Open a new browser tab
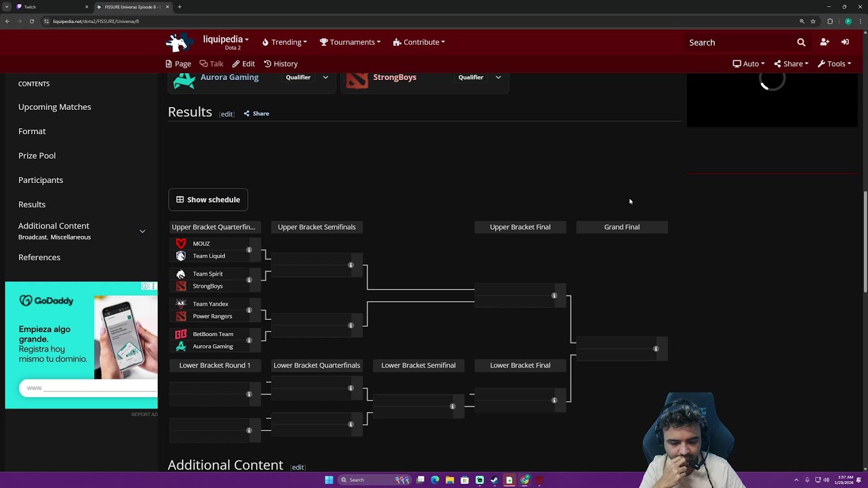Image resolution: width=868 pixels, height=488 pixels. pos(180,7)
